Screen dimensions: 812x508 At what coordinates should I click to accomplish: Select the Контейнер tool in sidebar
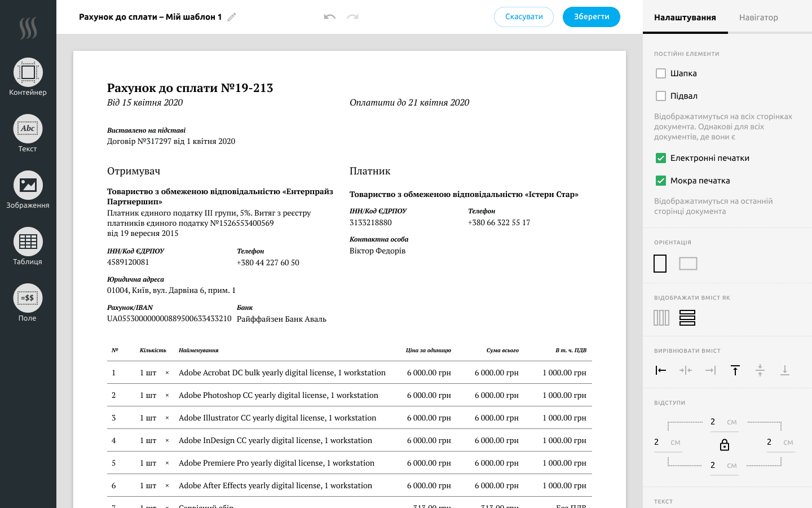tap(28, 73)
